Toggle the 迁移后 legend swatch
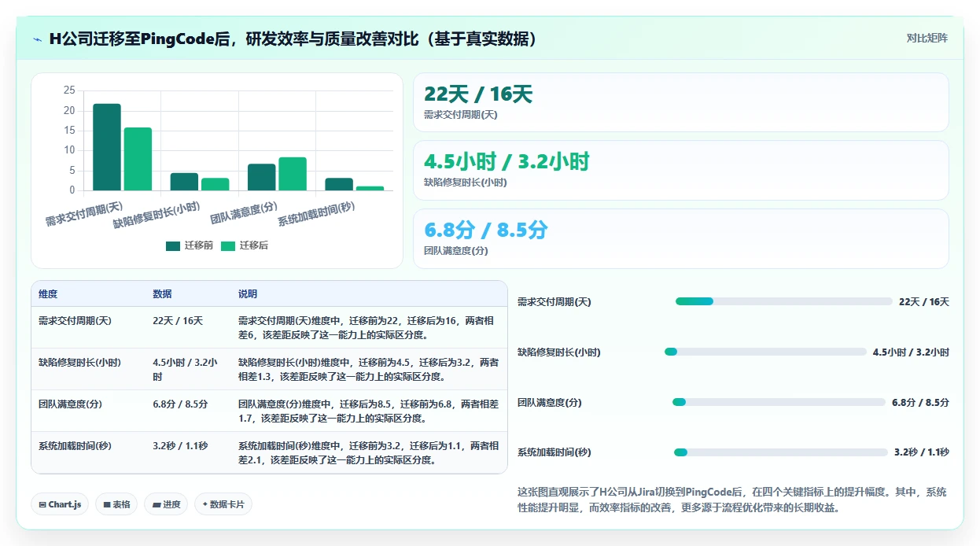 tap(228, 245)
